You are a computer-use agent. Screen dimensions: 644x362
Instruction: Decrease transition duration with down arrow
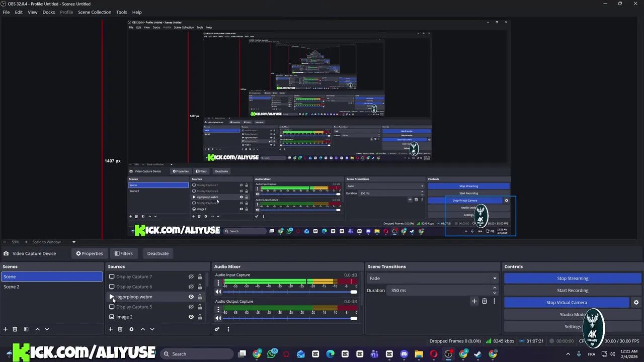[495, 293]
